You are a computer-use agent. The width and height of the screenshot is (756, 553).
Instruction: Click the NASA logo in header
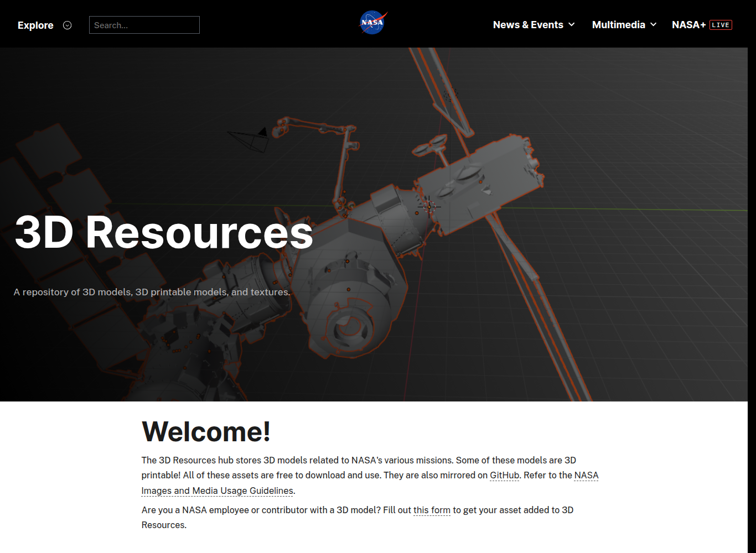[x=373, y=23]
